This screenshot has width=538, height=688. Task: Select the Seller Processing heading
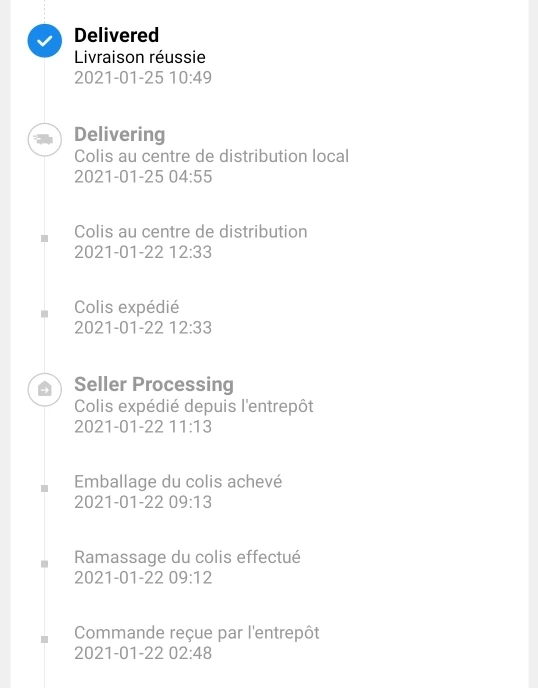coord(154,384)
